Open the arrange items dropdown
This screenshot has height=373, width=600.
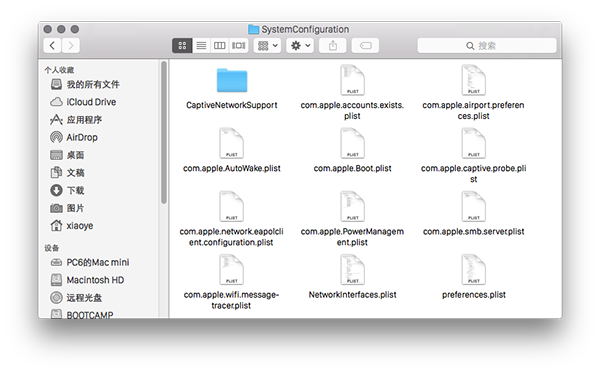(x=267, y=46)
